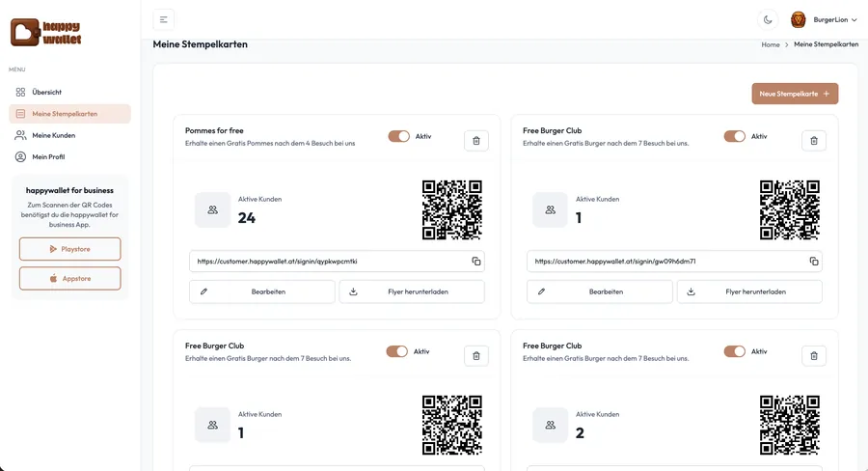Collapse the sidebar with the hamburger icon
Image resolution: width=868 pixels, height=471 pixels.
163,19
